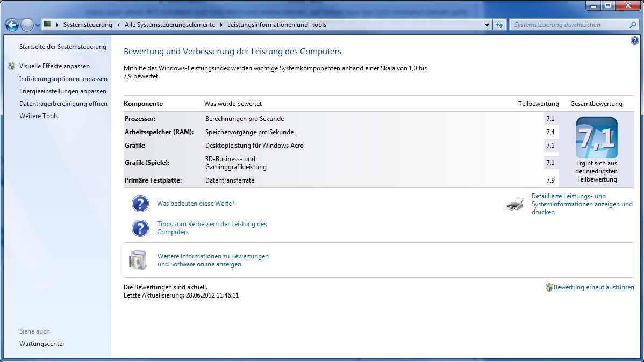The width and height of the screenshot is (644, 362).
Task: Expand the arrow after the address bar icon
Action: click(x=57, y=25)
